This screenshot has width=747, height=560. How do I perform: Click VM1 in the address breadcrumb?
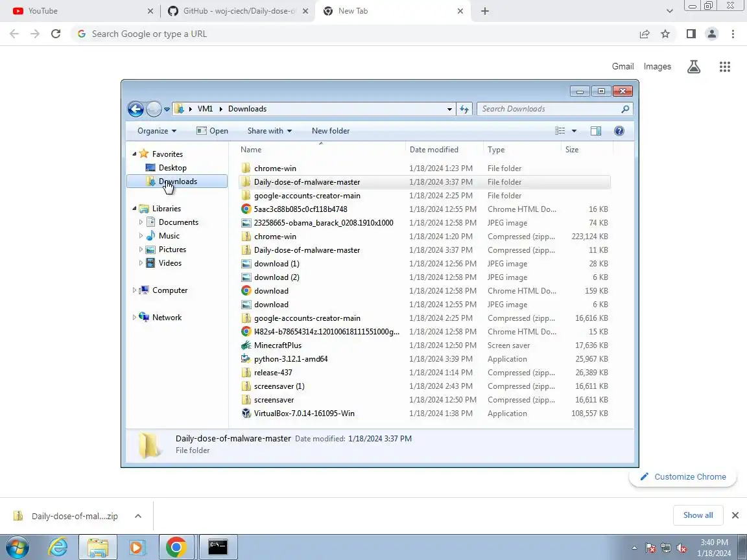[206, 109]
